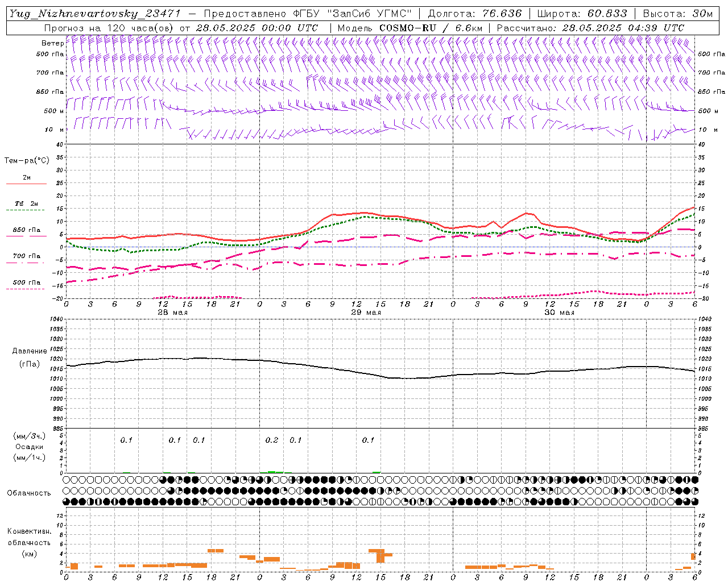This screenshot has height=582, width=728.
Task: Click the Давление panel label
Action: point(30,351)
